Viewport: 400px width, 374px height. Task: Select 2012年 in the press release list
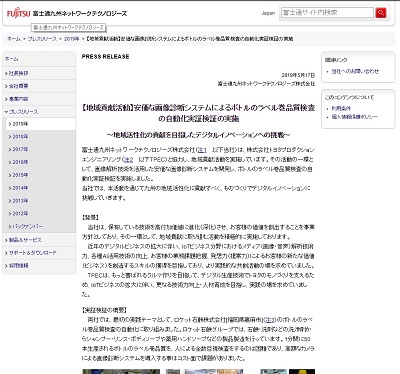pos(41,213)
